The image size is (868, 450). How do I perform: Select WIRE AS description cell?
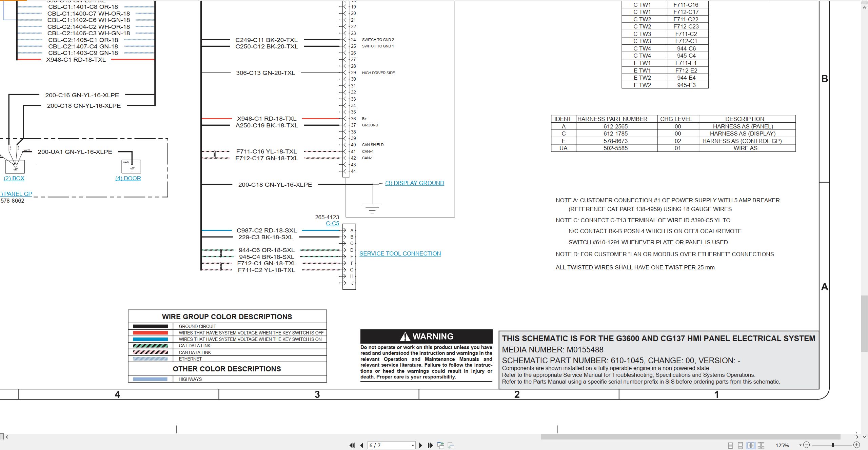(x=745, y=148)
